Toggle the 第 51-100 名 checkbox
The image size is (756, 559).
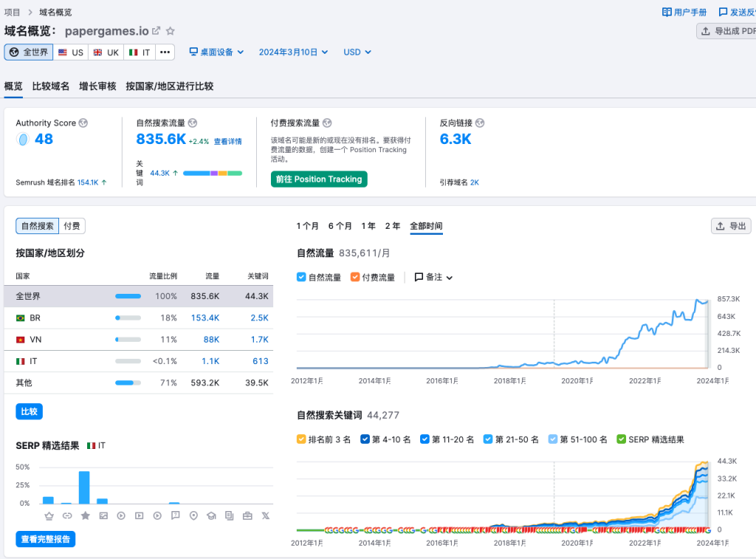pos(552,439)
